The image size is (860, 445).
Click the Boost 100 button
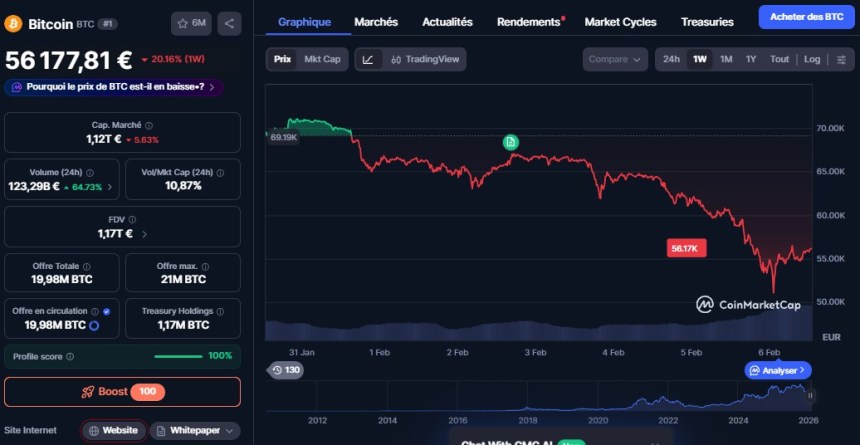pos(122,392)
